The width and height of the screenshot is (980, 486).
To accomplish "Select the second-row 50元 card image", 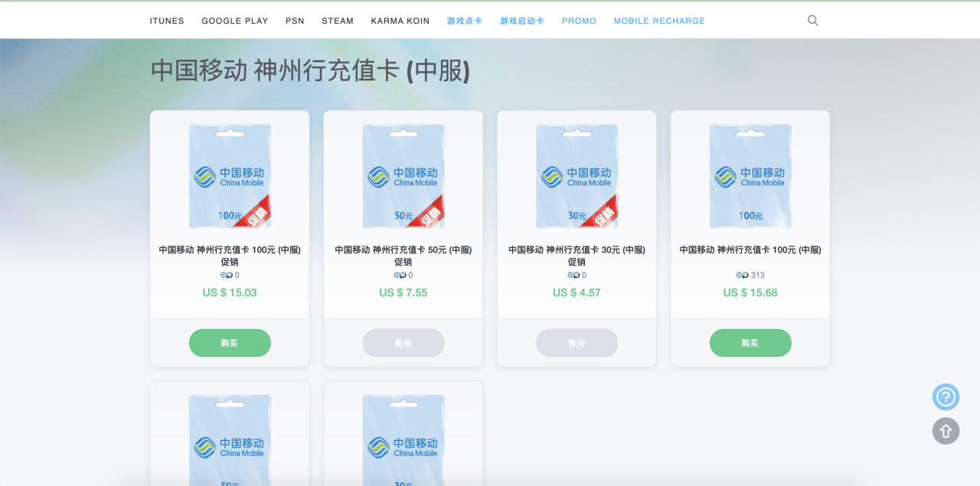I will click(x=230, y=440).
